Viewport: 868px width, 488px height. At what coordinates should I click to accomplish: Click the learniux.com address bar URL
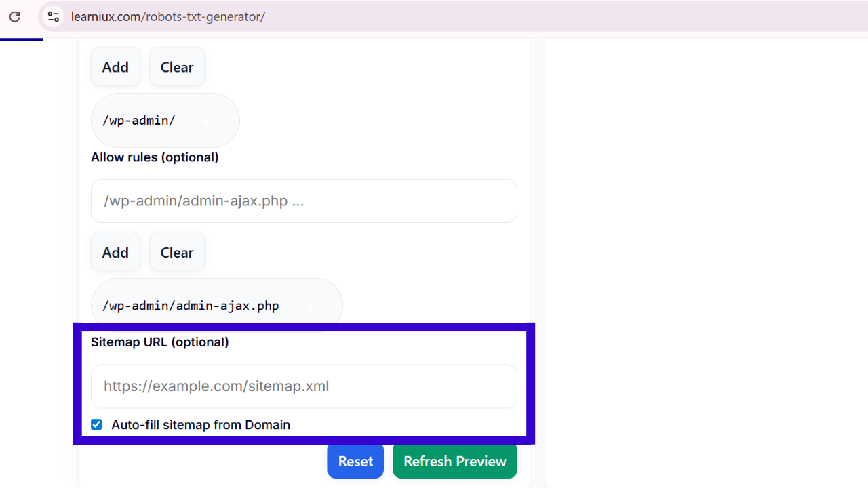pyautogui.click(x=168, y=17)
